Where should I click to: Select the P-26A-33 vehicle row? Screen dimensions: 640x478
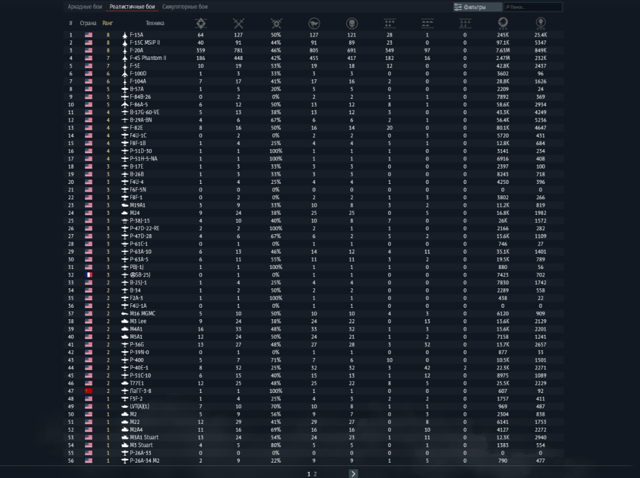(x=313, y=453)
